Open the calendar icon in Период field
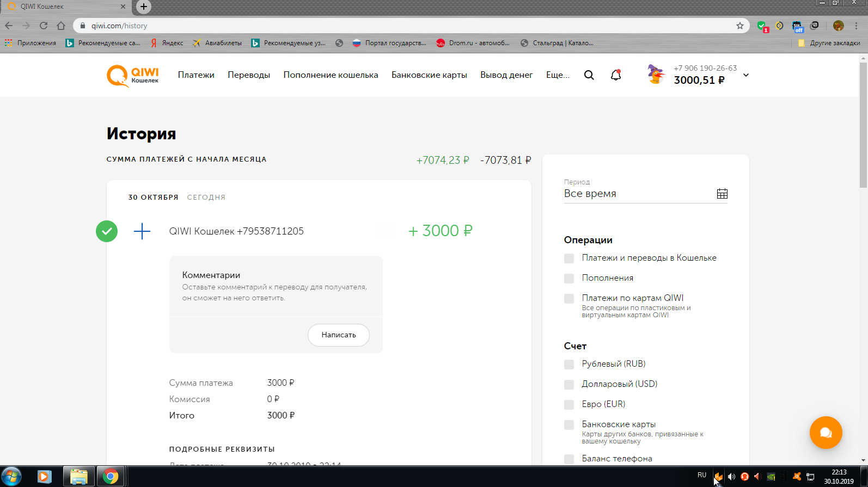This screenshot has height=487, width=868. click(x=722, y=194)
